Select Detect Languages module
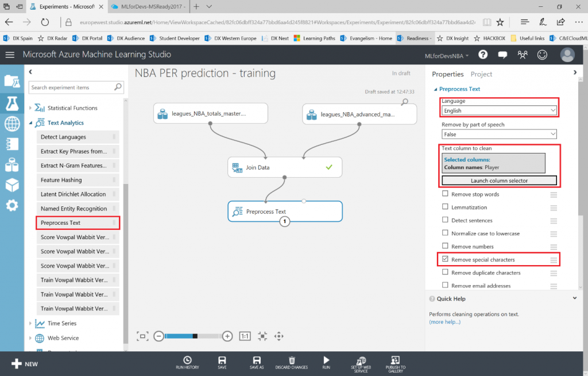Screen dimensions: 588x376 point(78,137)
